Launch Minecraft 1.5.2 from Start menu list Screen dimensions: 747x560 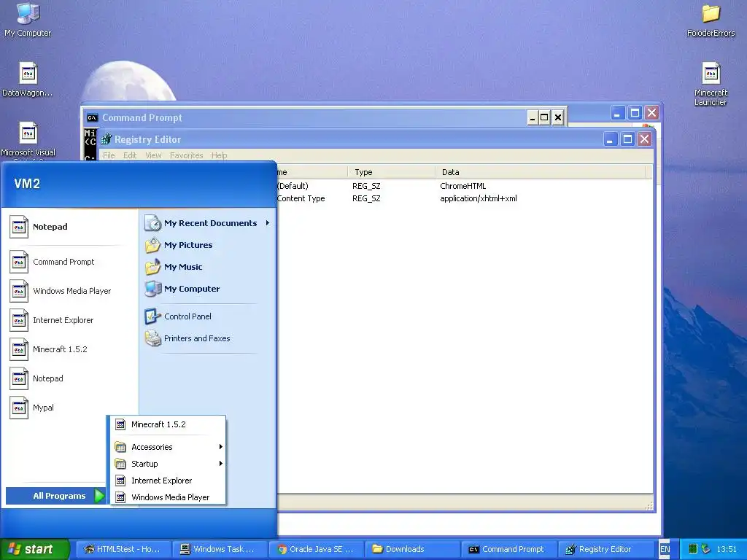click(x=60, y=349)
